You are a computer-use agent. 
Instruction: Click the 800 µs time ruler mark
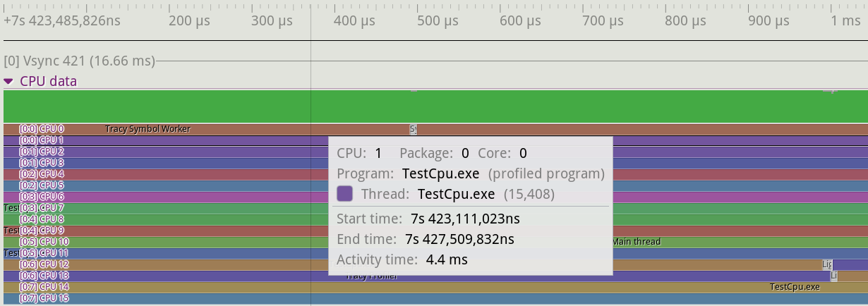coord(685,20)
